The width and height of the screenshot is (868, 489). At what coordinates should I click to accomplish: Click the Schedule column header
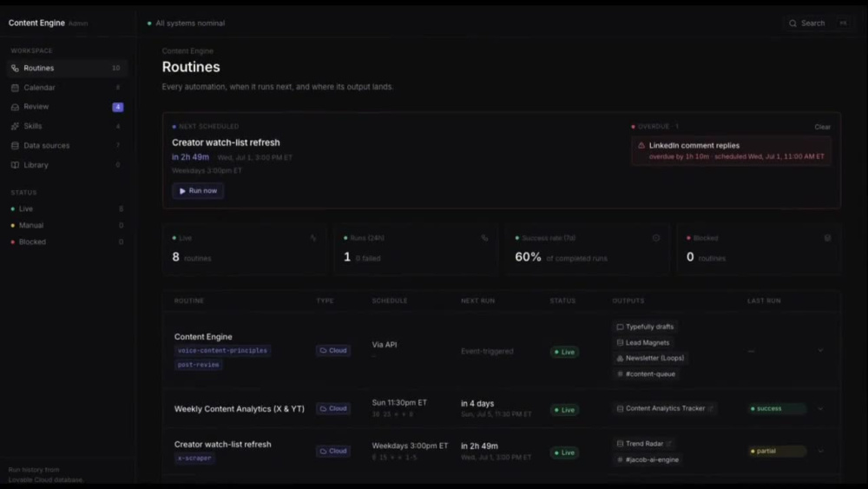tap(390, 301)
